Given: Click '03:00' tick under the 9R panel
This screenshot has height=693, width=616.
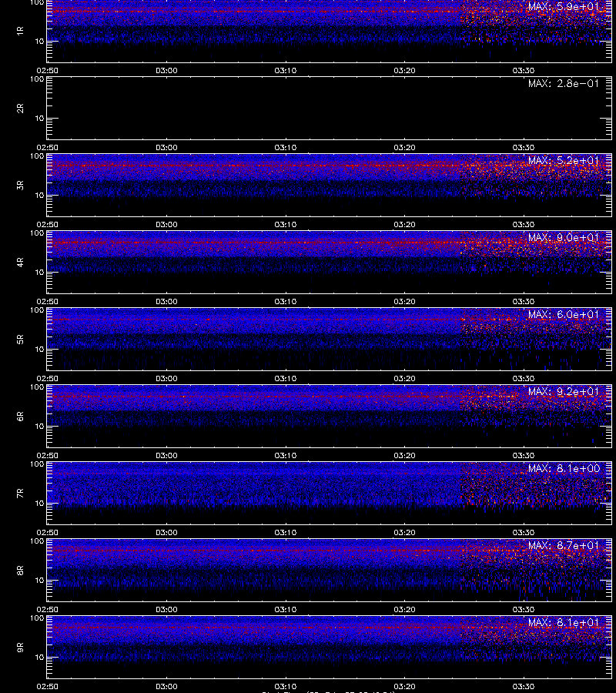Looking at the screenshot, I should pos(166,686).
